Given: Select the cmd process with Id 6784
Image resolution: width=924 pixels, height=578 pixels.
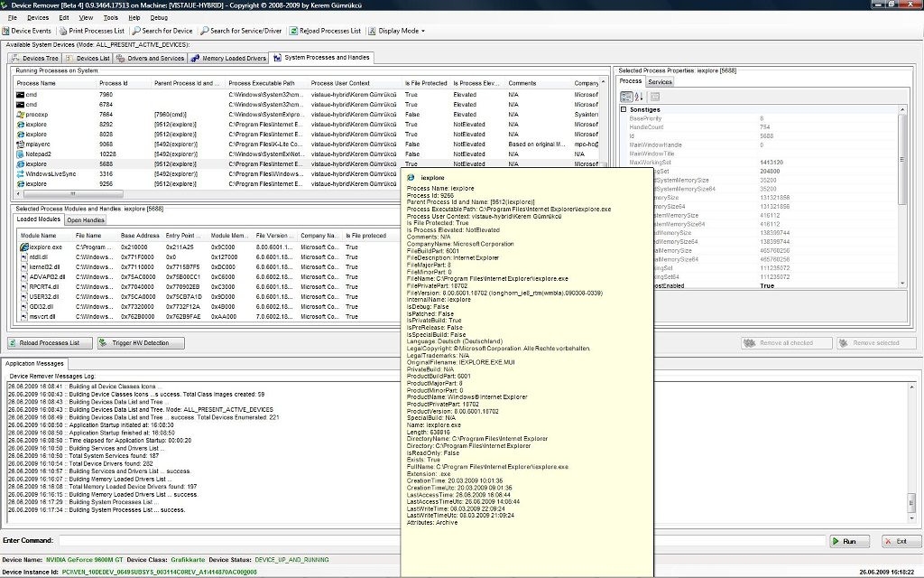Looking at the screenshot, I should point(307,105).
